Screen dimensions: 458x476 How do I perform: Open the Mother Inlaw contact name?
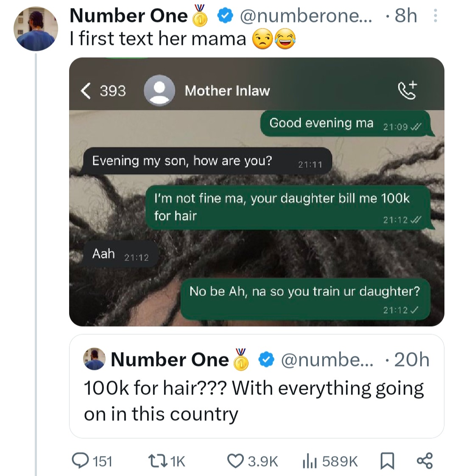(227, 91)
